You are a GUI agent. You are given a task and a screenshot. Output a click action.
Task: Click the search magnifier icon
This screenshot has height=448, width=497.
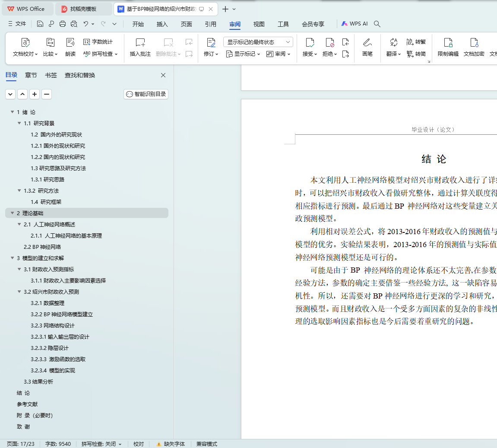(x=377, y=24)
